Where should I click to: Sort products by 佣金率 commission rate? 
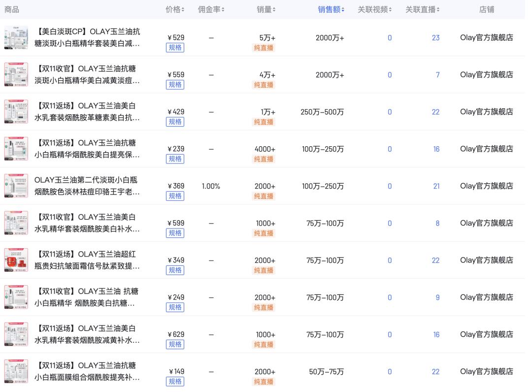[x=211, y=9]
